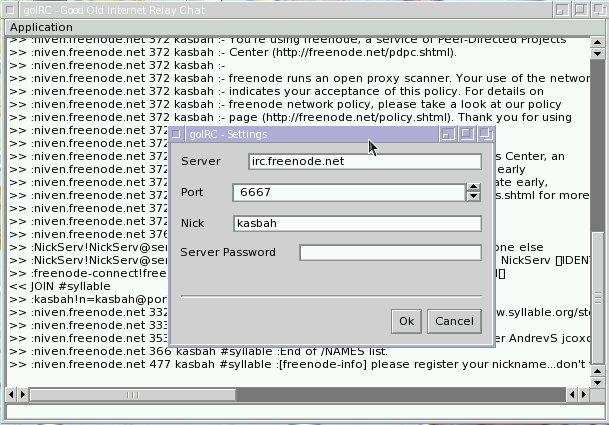Image resolution: width=609 pixels, height=425 pixels.
Task: Focus the Server Password input field
Action: tap(390, 253)
